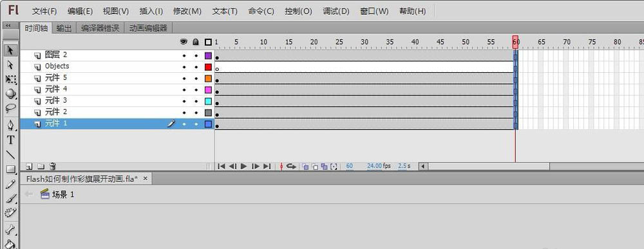This screenshot has height=249, width=644.
Task: Toggle visibility dot of 元件 2 layer
Action: point(184,113)
